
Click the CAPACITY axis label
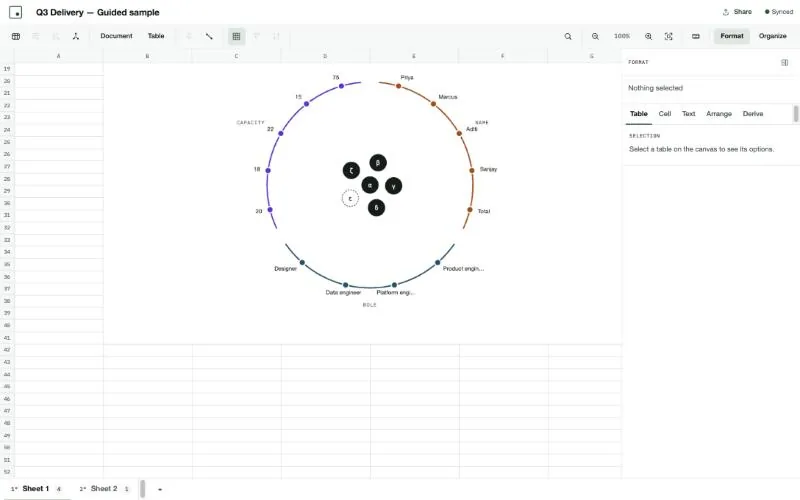[x=251, y=122]
